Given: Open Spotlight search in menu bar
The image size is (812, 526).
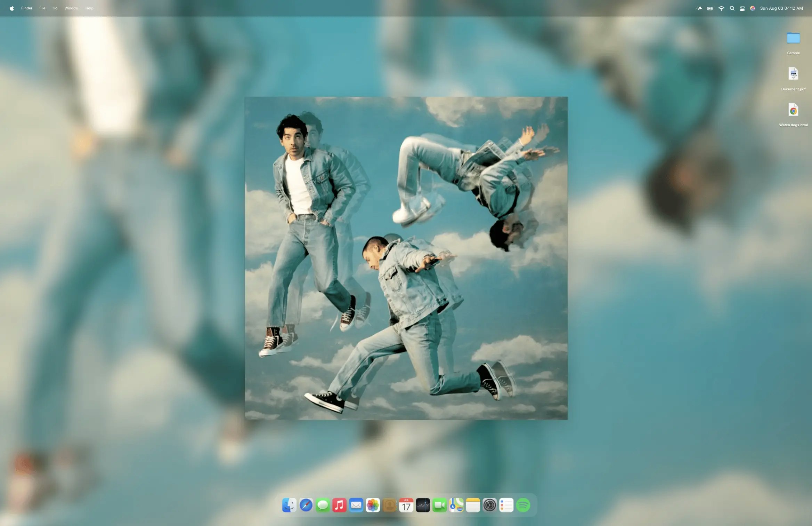Looking at the screenshot, I should coord(732,8).
